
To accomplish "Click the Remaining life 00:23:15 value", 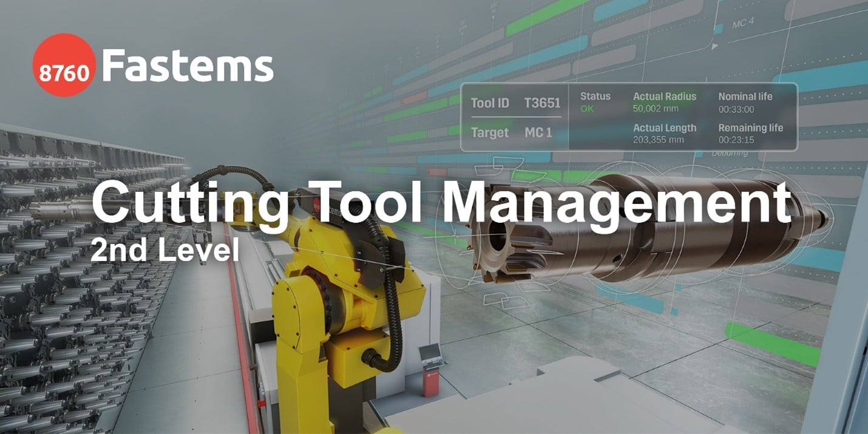I will 736,140.
